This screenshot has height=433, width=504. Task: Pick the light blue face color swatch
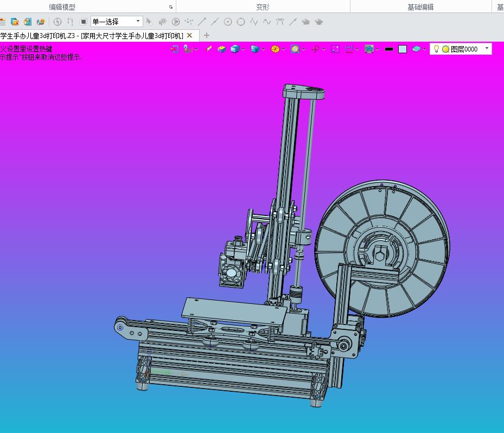pos(403,49)
